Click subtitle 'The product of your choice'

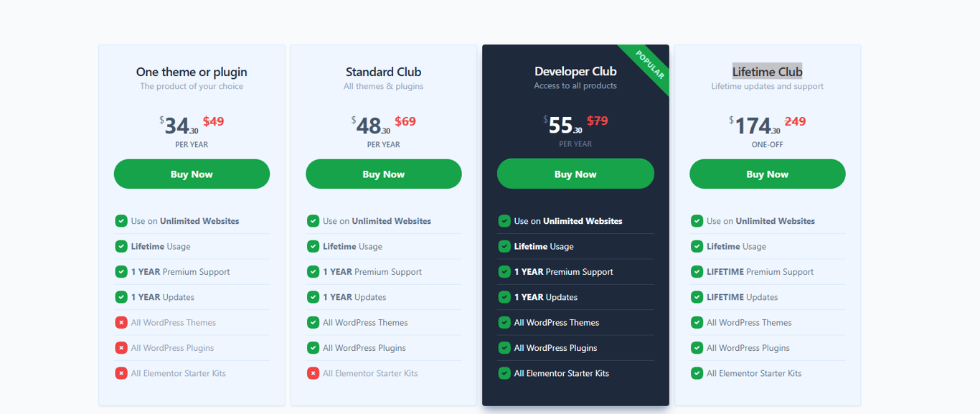coord(192,86)
